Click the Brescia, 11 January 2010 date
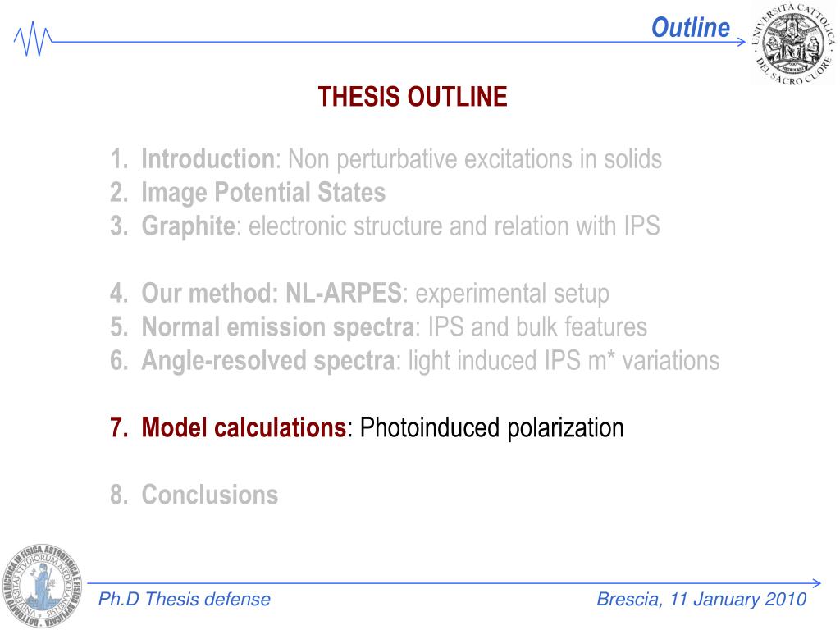840x630 pixels. (x=701, y=599)
